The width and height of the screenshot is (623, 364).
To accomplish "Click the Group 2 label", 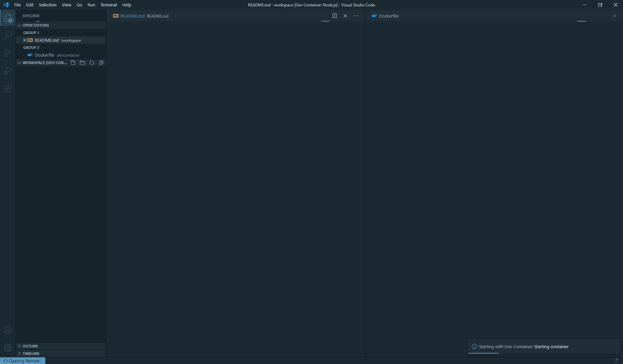I will [31, 48].
